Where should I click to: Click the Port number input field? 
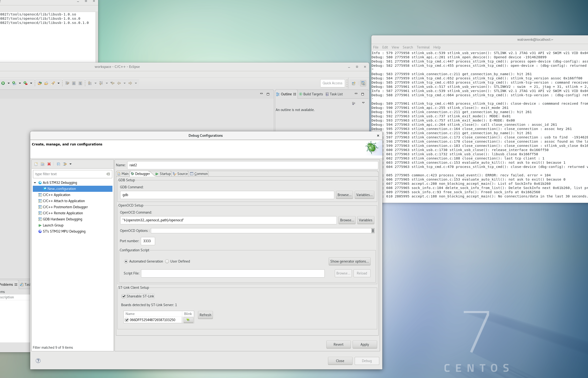[x=148, y=241]
